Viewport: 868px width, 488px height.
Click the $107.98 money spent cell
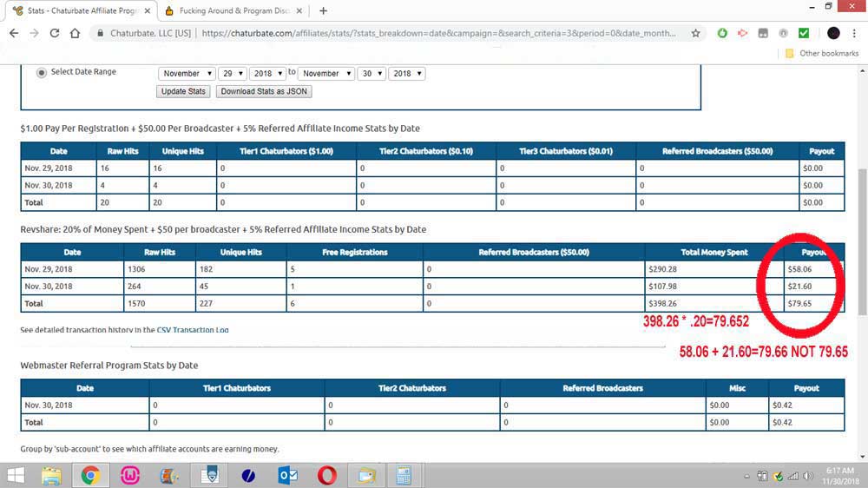714,287
